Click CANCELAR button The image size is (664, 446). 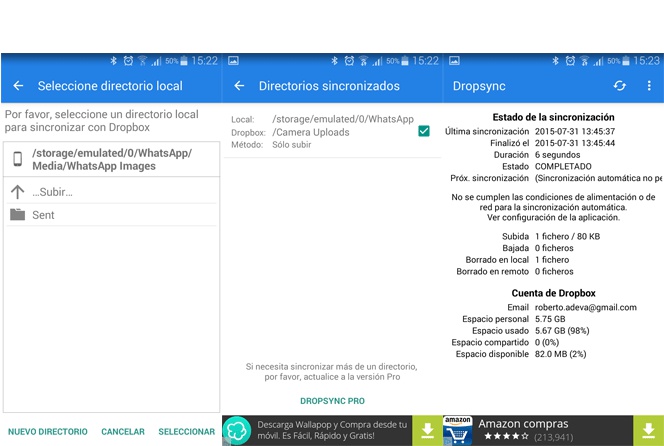pyautogui.click(x=123, y=432)
